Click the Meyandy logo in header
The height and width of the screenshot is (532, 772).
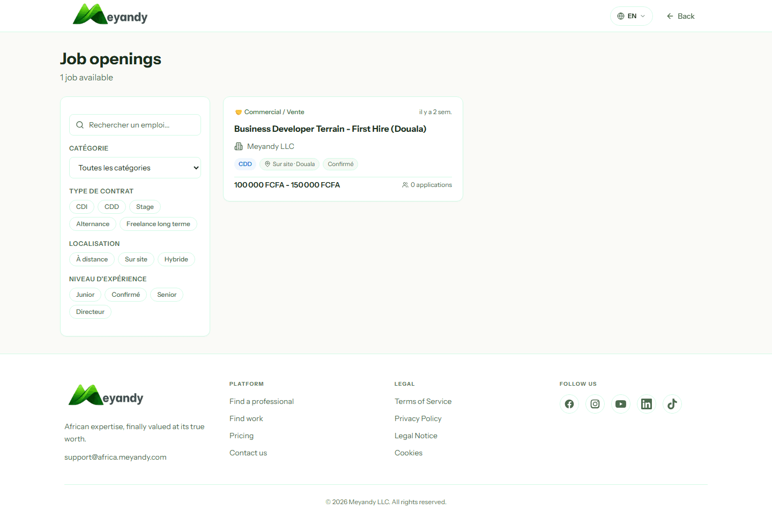[110, 15]
